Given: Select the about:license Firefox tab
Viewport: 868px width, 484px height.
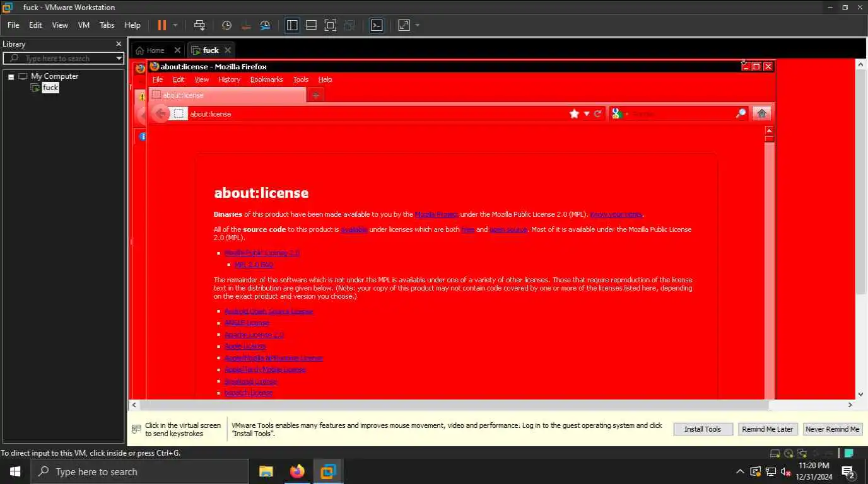Looking at the screenshot, I should [227, 95].
